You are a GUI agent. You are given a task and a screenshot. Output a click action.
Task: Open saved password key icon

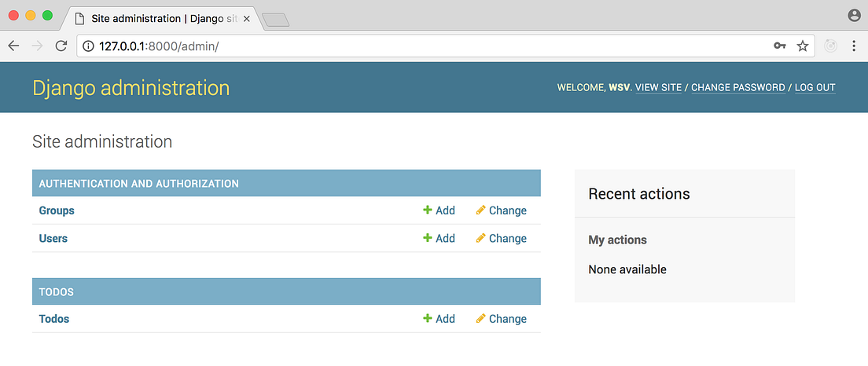point(780,46)
